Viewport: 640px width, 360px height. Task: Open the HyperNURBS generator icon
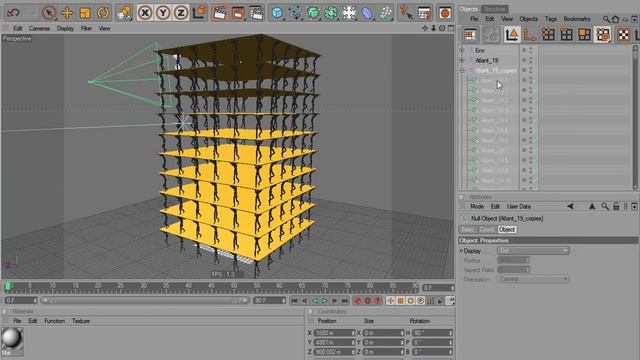313,13
